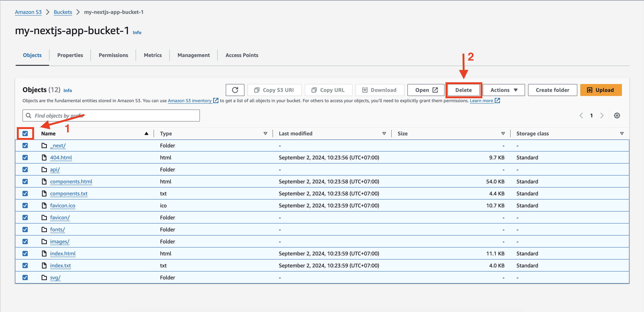This screenshot has height=312, width=644.
Task: Sort by Last modified column arrow
Action: tap(384, 134)
